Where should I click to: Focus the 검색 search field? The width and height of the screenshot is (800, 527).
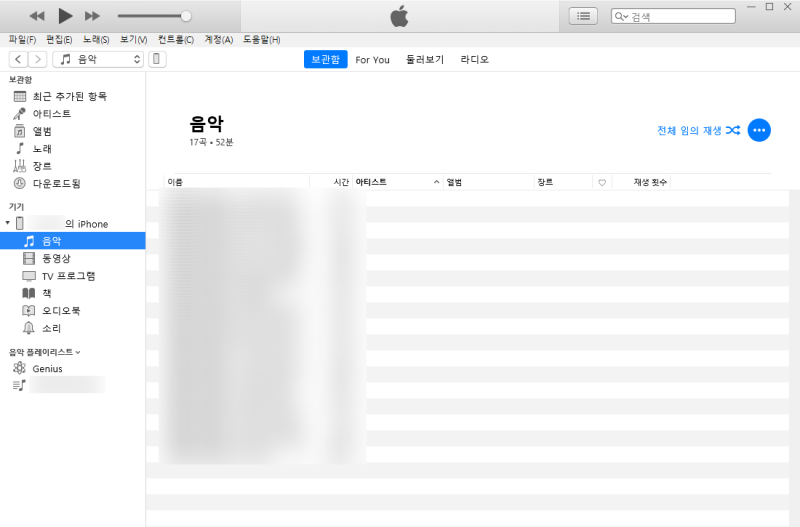[673, 16]
